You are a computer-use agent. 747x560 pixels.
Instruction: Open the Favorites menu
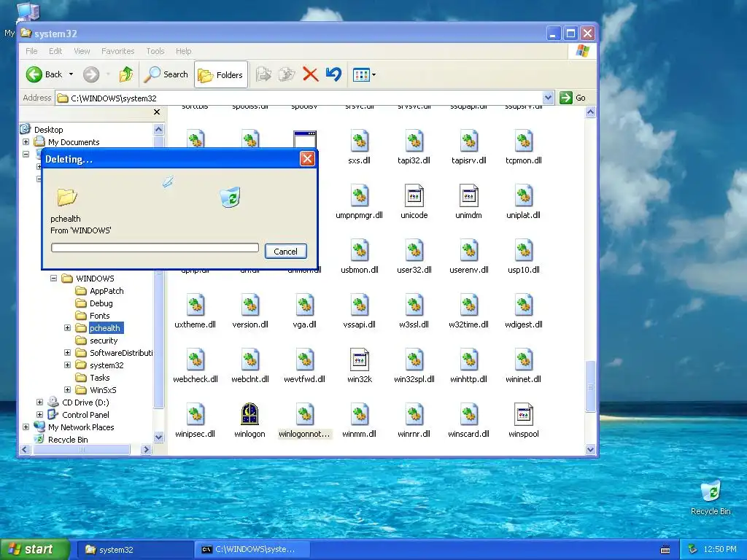tap(117, 51)
